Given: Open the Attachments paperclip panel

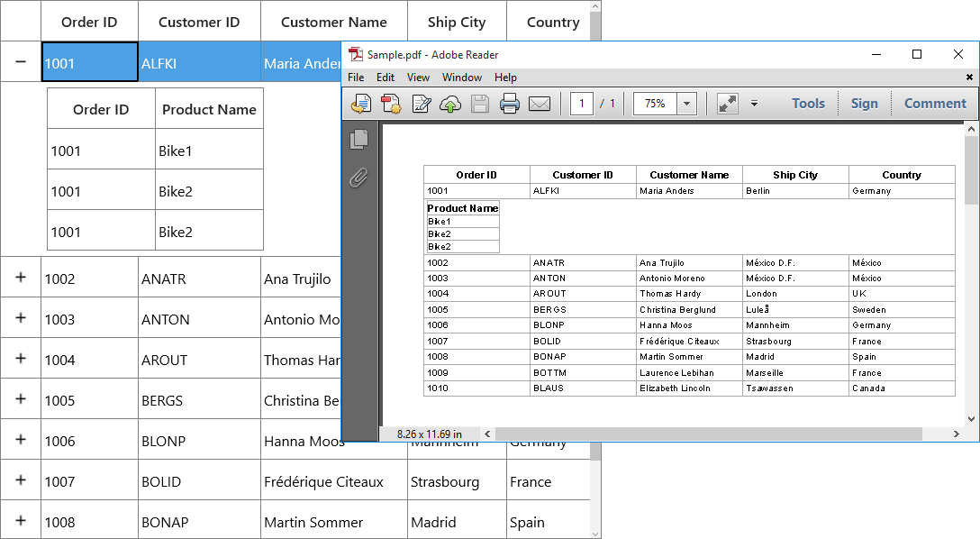Looking at the screenshot, I should pyautogui.click(x=358, y=178).
